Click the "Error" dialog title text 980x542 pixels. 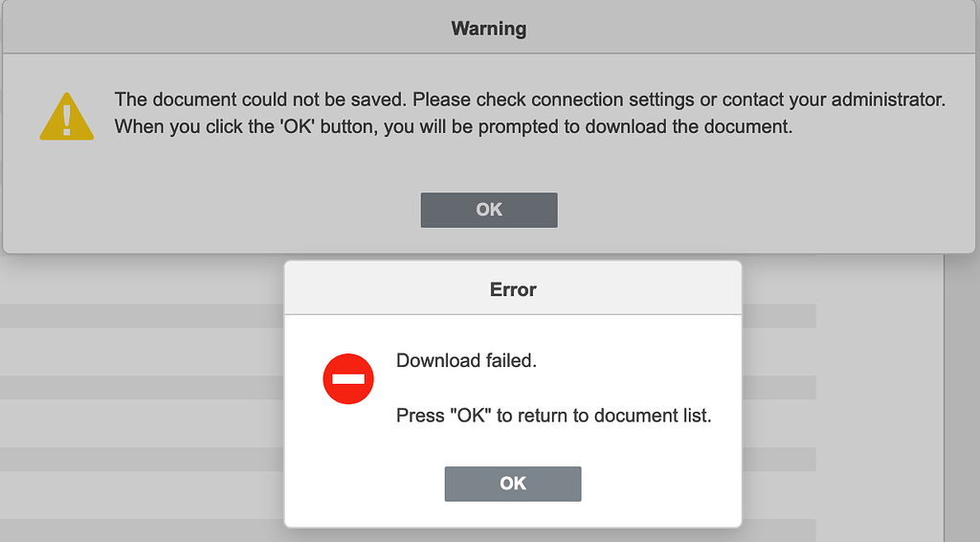[x=513, y=289]
